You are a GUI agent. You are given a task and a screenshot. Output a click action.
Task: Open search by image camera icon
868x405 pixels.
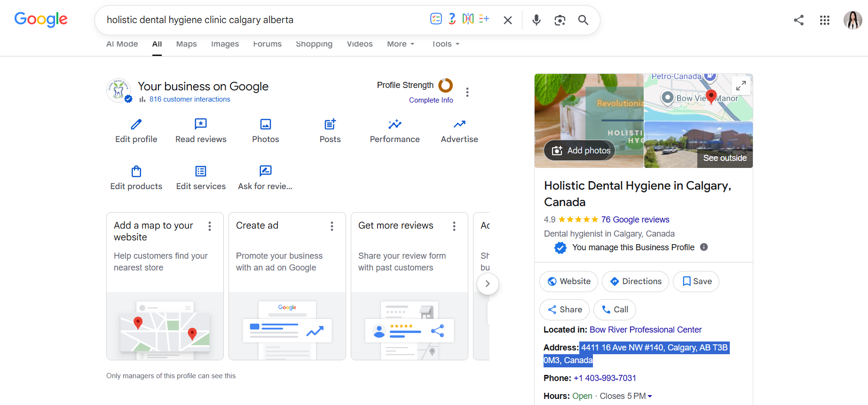pos(560,20)
